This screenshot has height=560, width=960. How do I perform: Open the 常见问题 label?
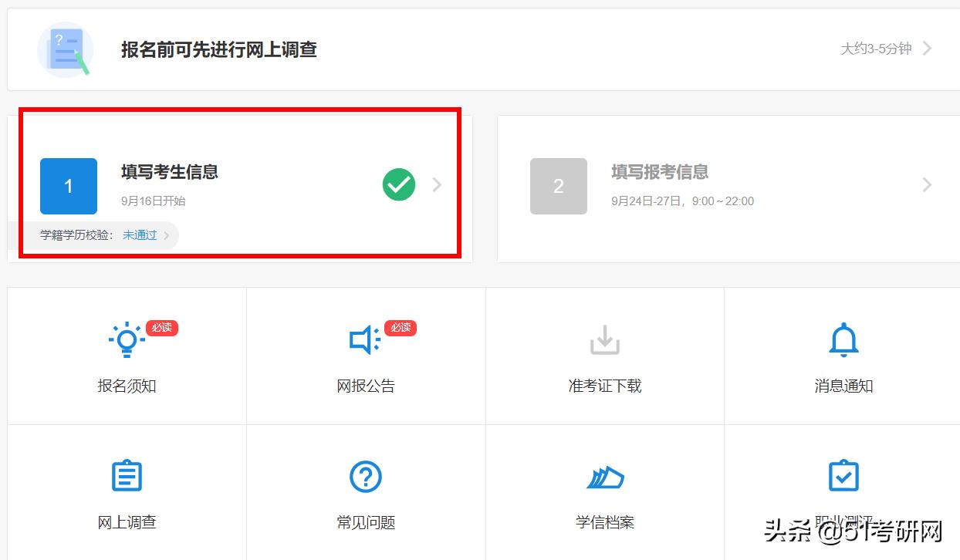366,522
